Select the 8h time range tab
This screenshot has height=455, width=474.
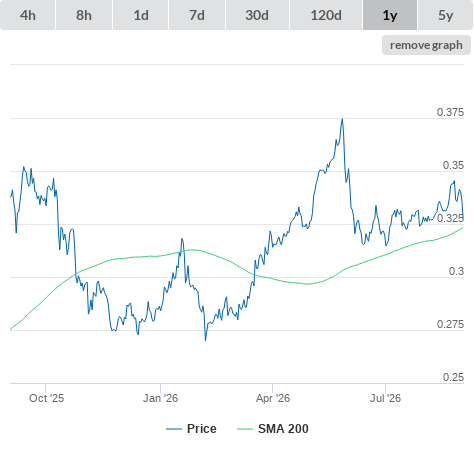coord(84,15)
